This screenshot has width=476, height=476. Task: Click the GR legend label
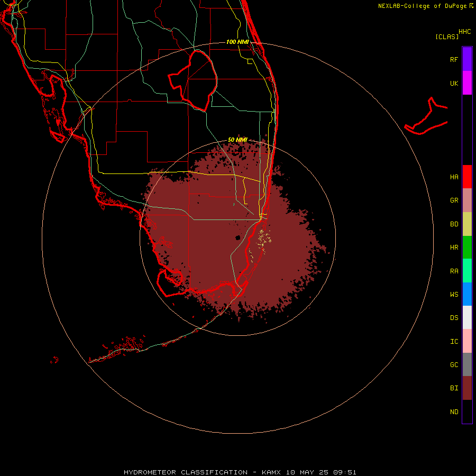454,200
